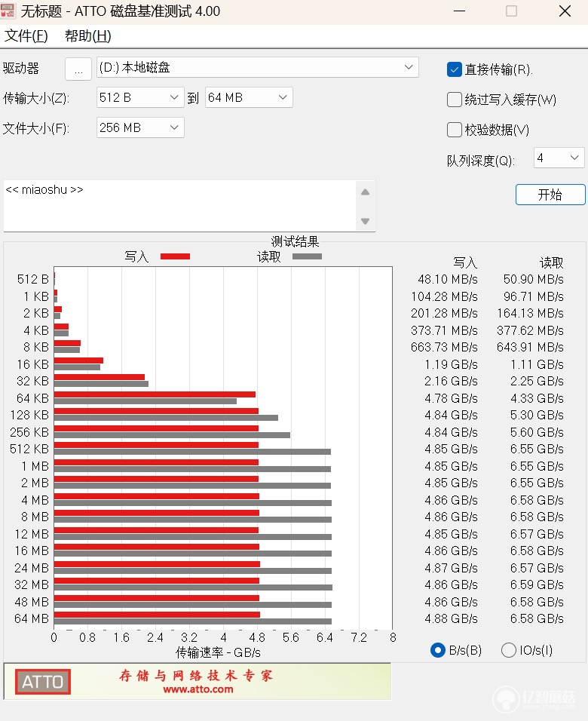
Task: Click the 传输速率 - GB/s axis title
Action: [218, 652]
